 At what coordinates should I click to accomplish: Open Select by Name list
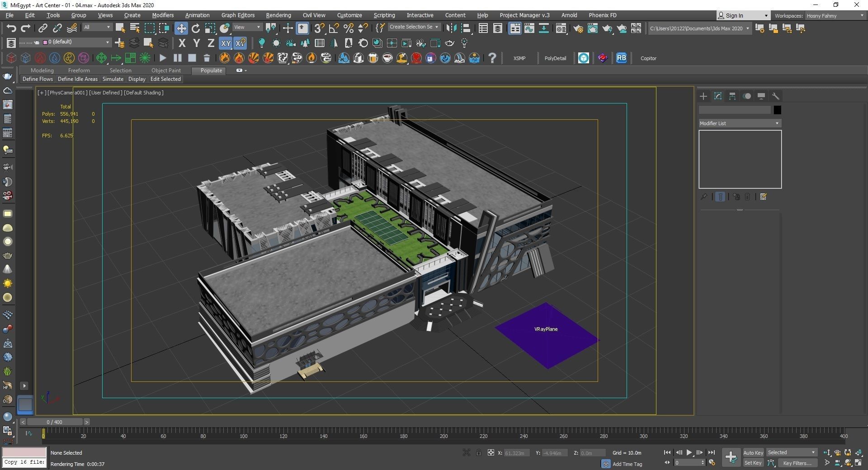[135, 28]
